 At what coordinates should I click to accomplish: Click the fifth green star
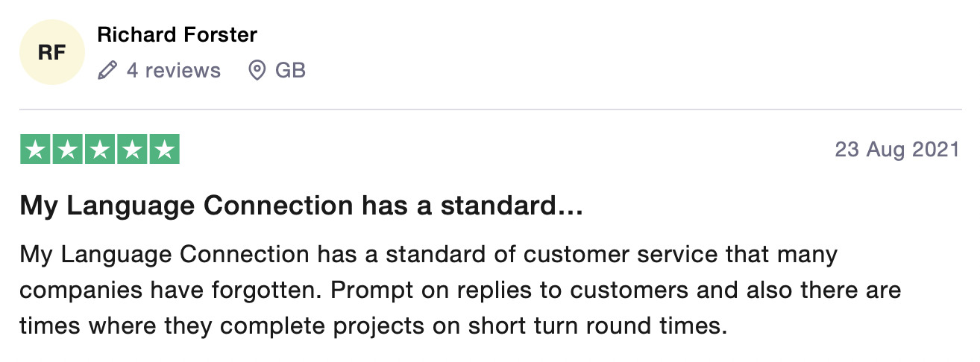pos(164,150)
